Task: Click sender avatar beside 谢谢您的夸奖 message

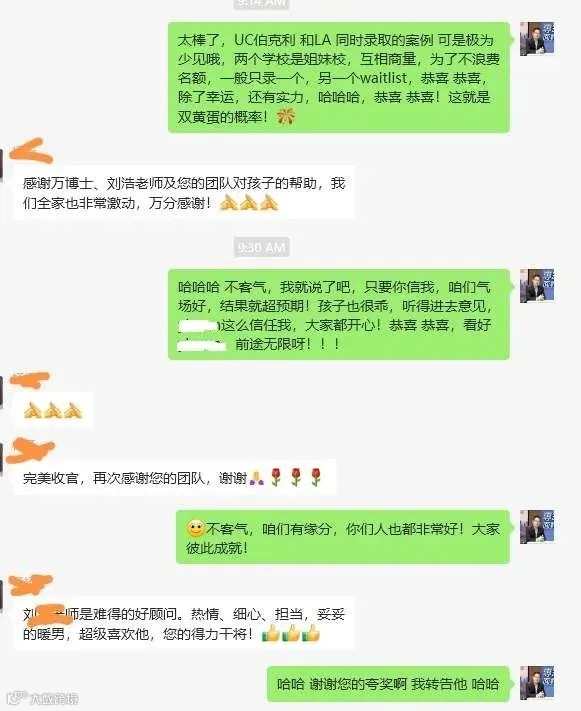Action: 537,683
